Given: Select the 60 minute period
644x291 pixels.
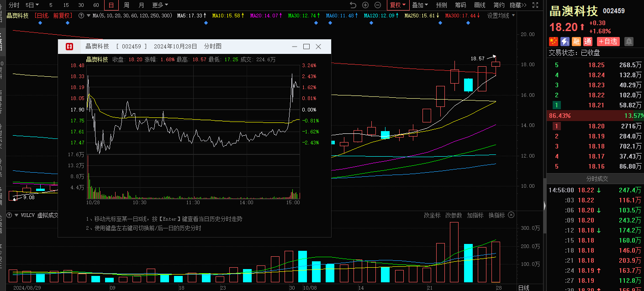Looking at the screenshot, I should click(x=96, y=5).
